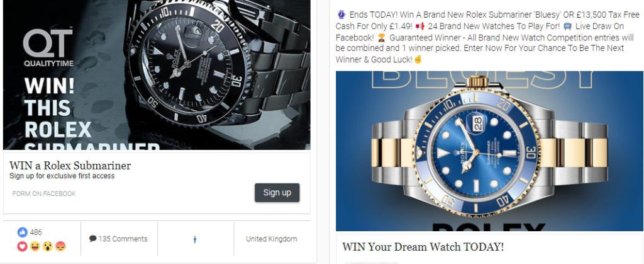Click Sign up for exclusive first access text
644x264 pixels.
[x=62, y=176]
